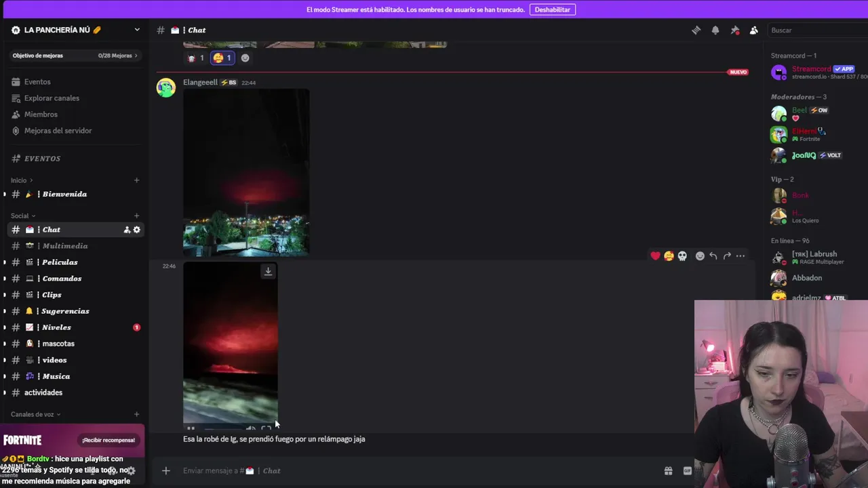868x488 pixels.
Task: Toggle existing reaction with count 1 highlighted
Action: point(222,58)
